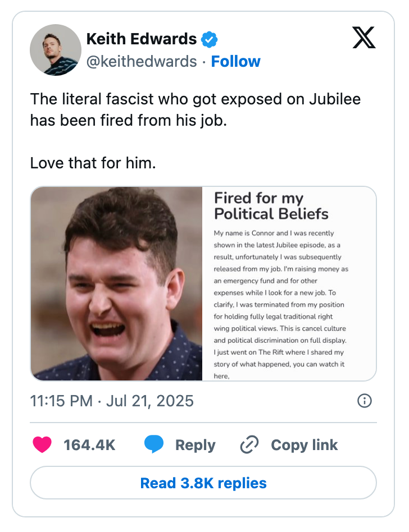Click the Keith Edwards display name
The image size is (409, 532).
pos(142,39)
